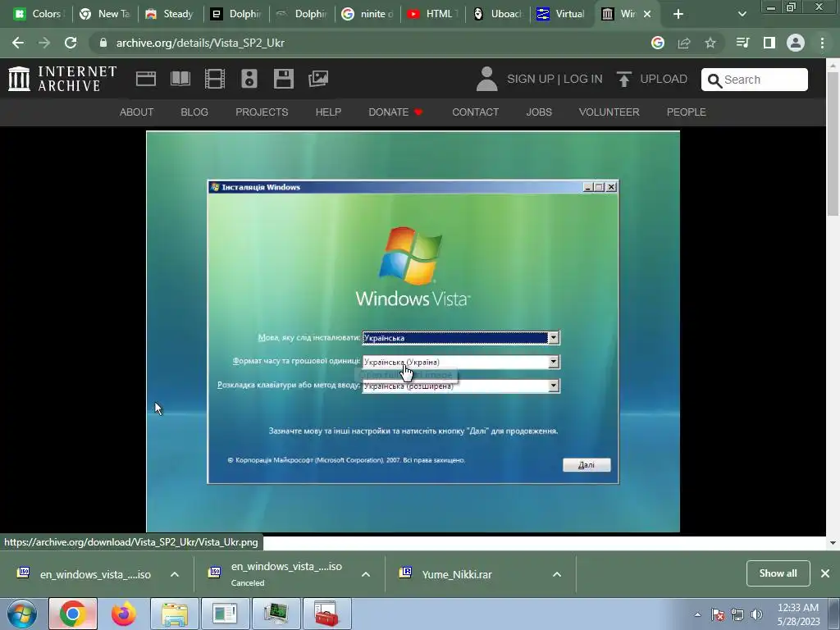840x630 pixels.
Task: Open the DONATE link
Action: (x=395, y=112)
